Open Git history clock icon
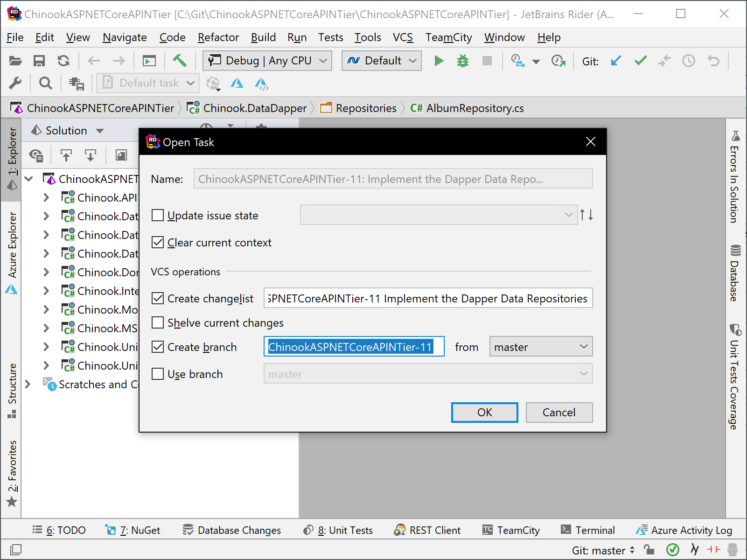 689,61
